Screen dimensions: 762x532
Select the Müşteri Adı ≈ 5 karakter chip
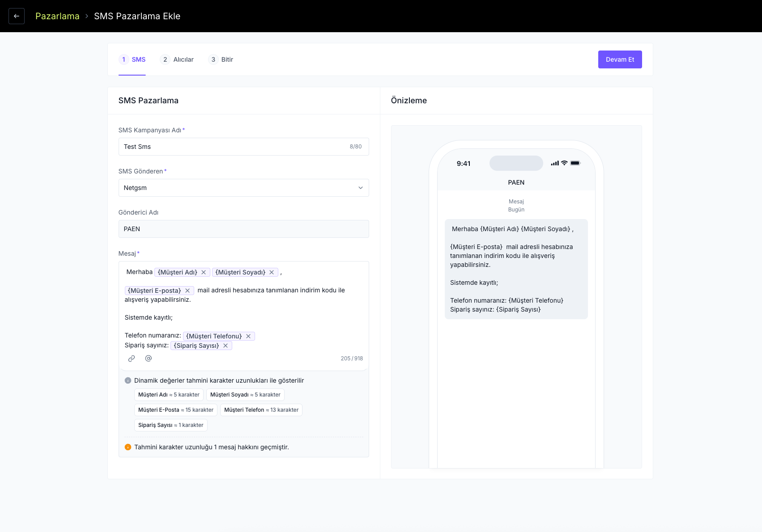pos(169,395)
